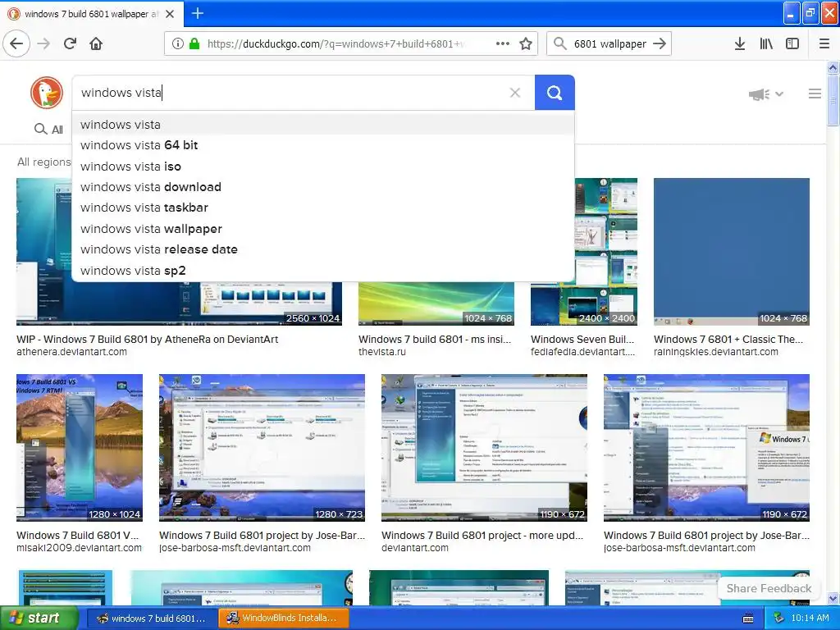840x630 pixels.
Task: Open the All regions filter
Action: (x=44, y=162)
